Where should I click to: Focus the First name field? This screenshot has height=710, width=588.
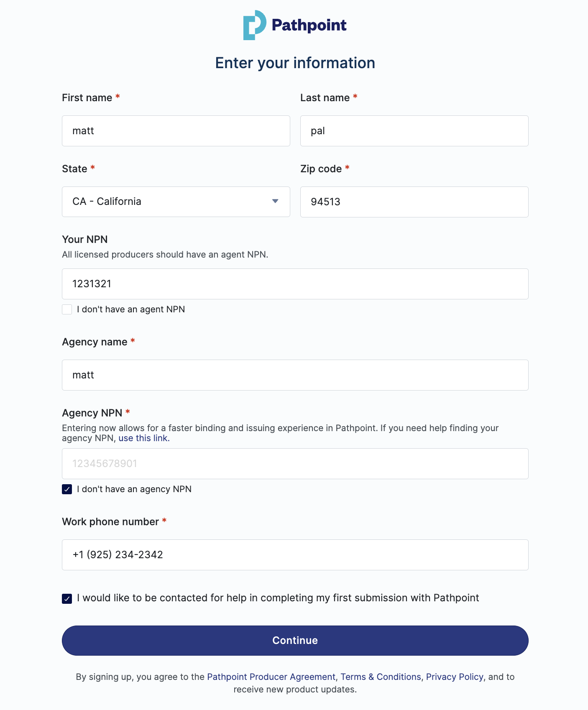[176, 131]
